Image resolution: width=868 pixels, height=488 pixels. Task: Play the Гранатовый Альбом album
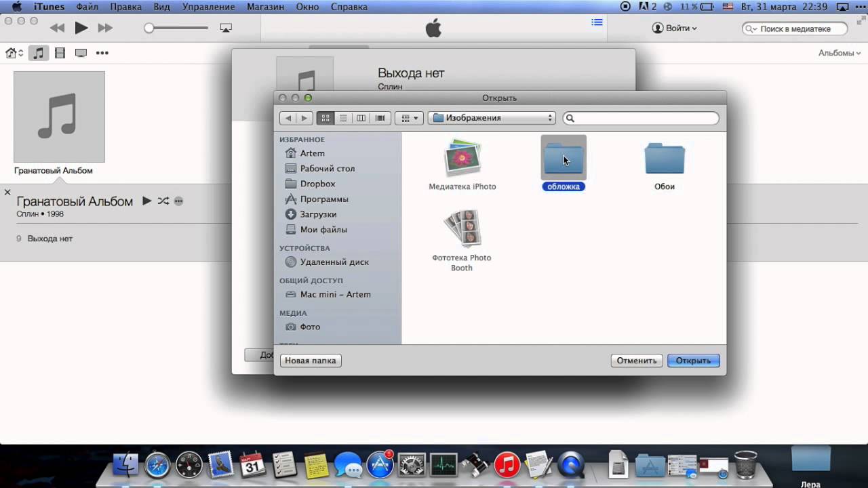click(x=146, y=201)
